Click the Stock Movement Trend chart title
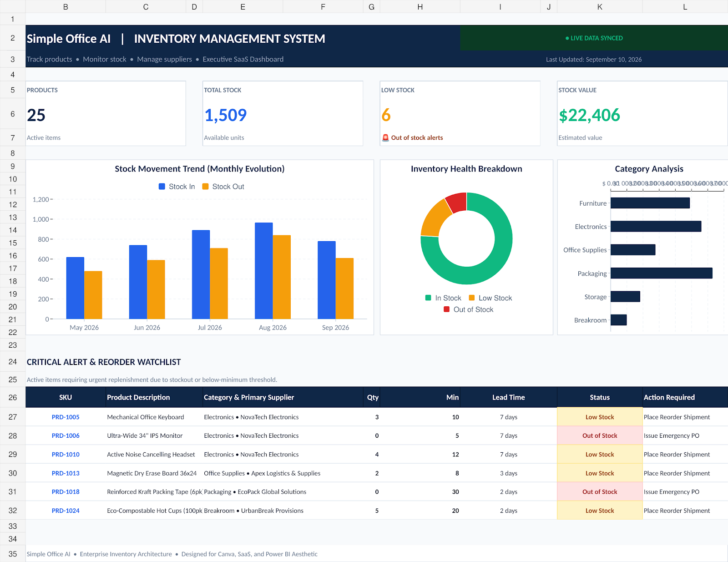Image resolution: width=728 pixels, height=562 pixels. [200, 169]
